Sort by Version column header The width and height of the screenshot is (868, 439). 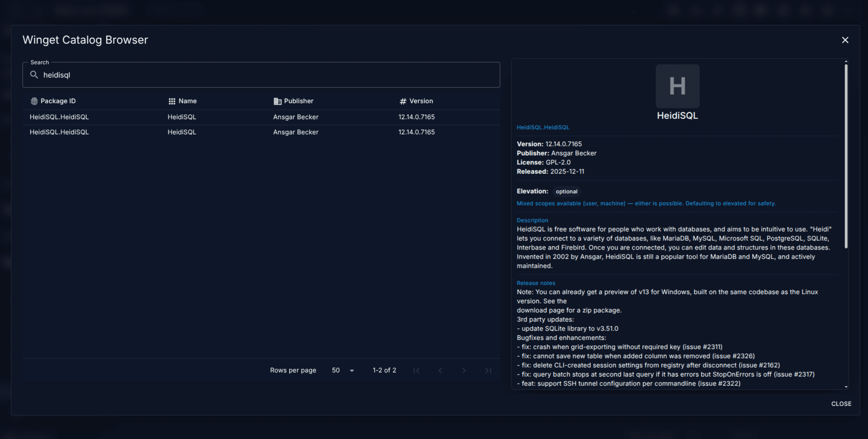tap(421, 101)
